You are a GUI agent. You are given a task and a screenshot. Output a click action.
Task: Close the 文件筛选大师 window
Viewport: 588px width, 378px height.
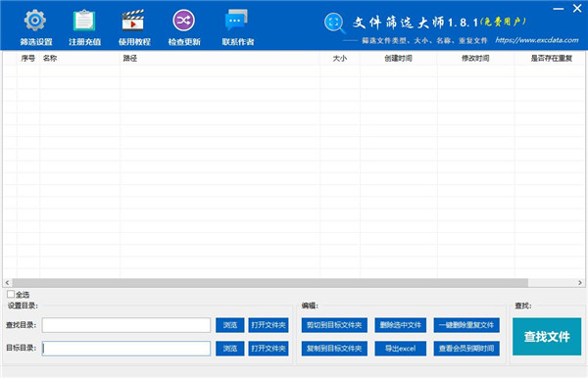(x=577, y=8)
